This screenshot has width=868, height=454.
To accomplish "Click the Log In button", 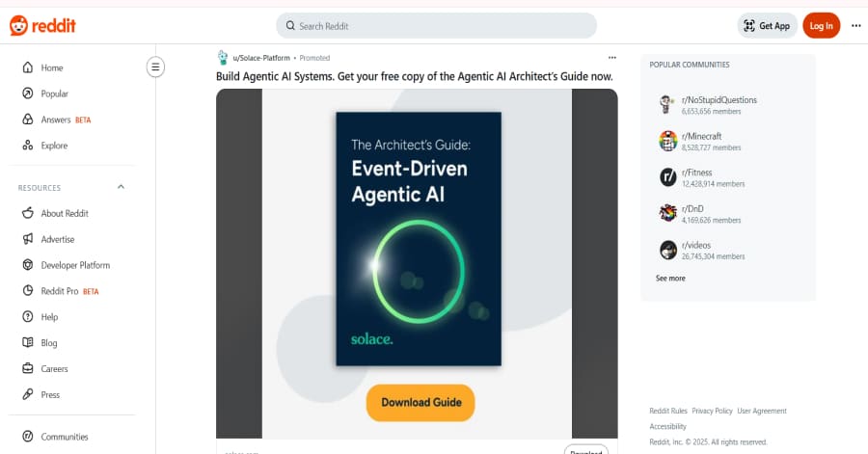I will (821, 26).
